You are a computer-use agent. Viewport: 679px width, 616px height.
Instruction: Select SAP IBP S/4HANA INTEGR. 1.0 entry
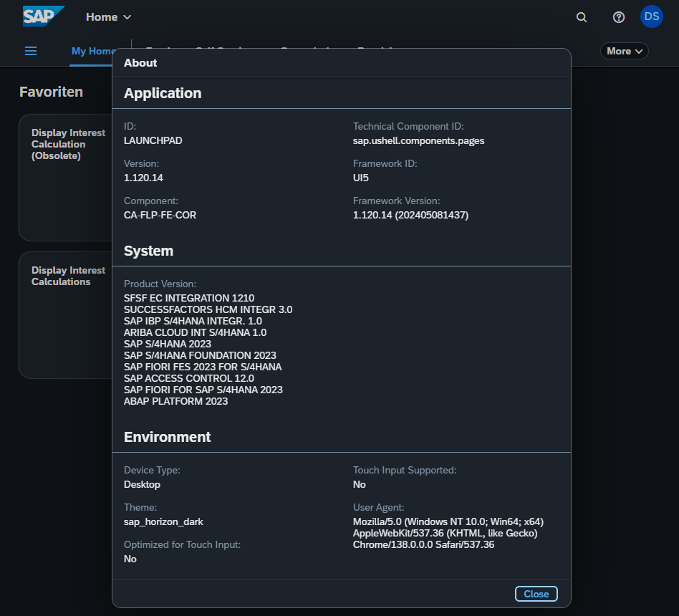(x=193, y=321)
